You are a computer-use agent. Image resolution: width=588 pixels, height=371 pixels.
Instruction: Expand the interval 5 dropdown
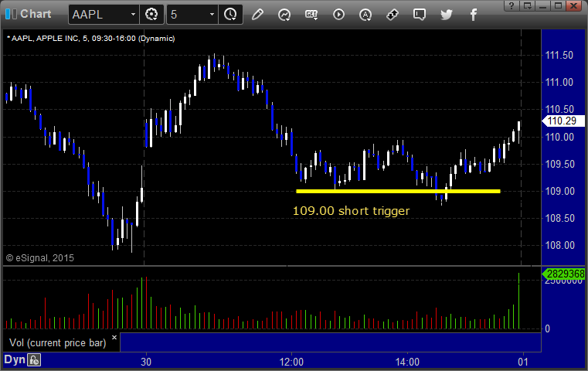212,15
